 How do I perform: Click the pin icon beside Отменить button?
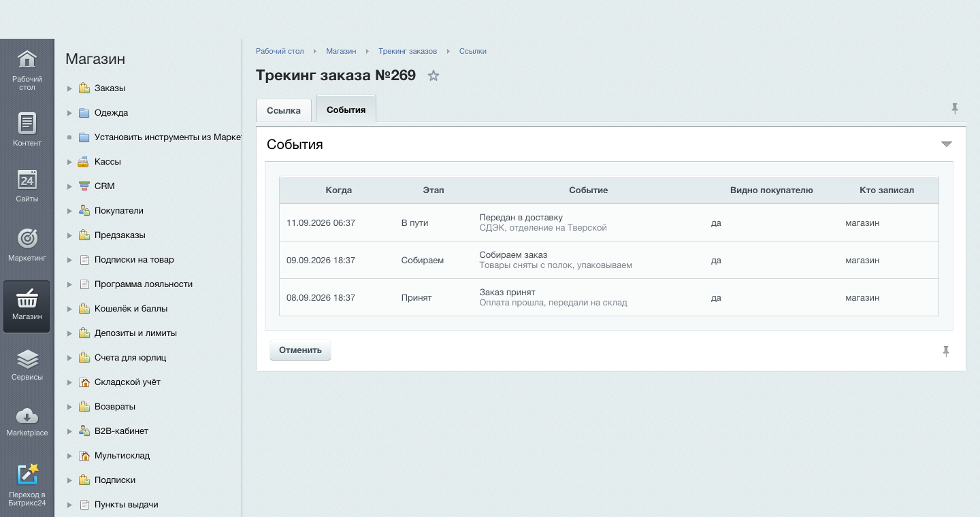[x=946, y=351]
